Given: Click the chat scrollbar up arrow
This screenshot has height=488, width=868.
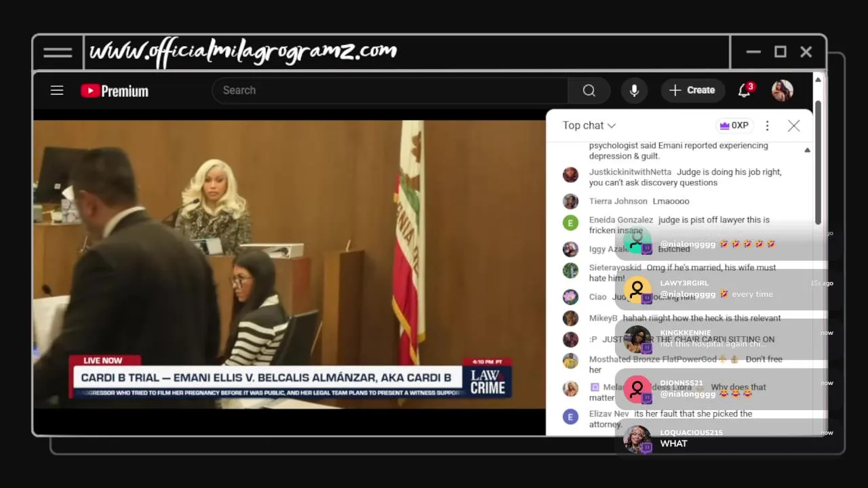Looking at the screenshot, I should pos(807,150).
